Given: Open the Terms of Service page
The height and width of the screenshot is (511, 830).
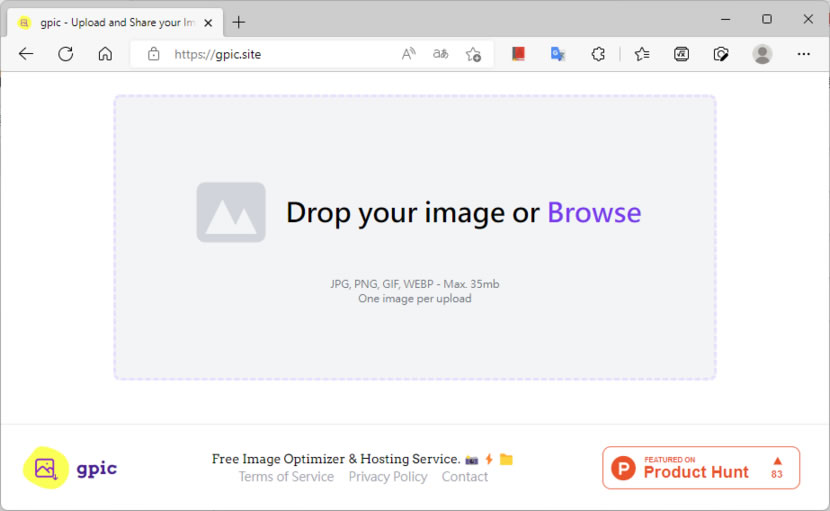Looking at the screenshot, I should click(x=286, y=477).
